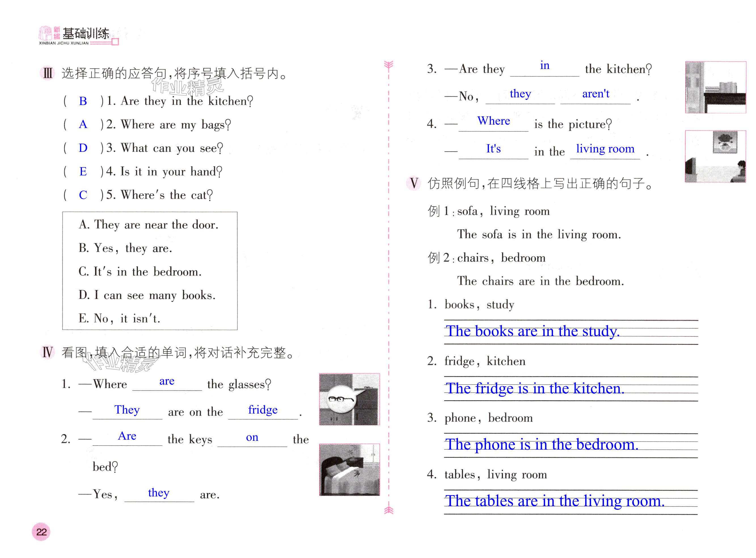This screenshot has width=756, height=558.
Task: Click the top pink arrow divider ornament
Action: point(389,65)
